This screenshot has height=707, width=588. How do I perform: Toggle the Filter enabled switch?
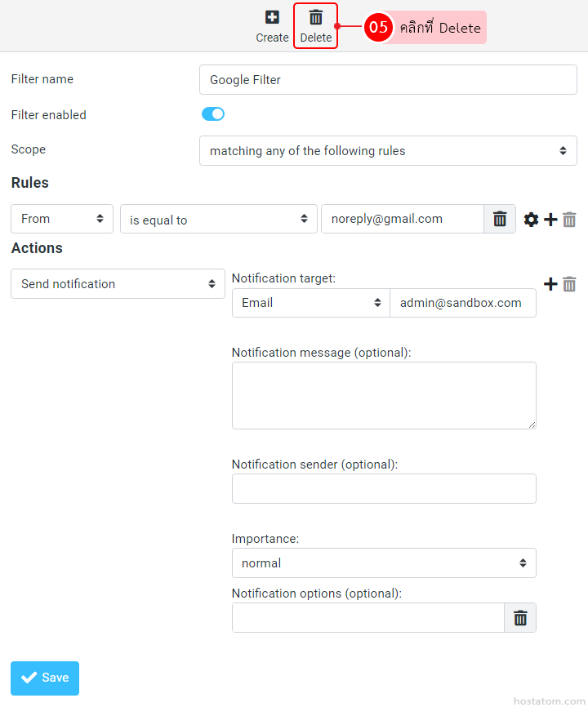[213, 114]
